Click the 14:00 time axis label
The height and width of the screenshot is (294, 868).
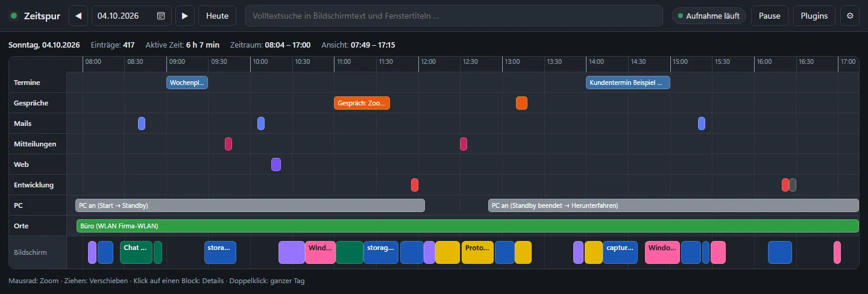(596, 61)
